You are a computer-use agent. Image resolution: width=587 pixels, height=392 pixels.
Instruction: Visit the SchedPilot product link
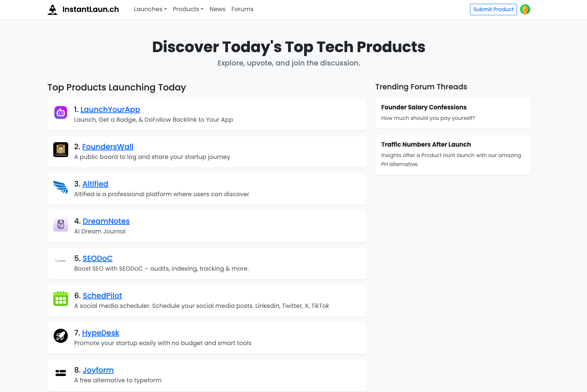(102, 296)
